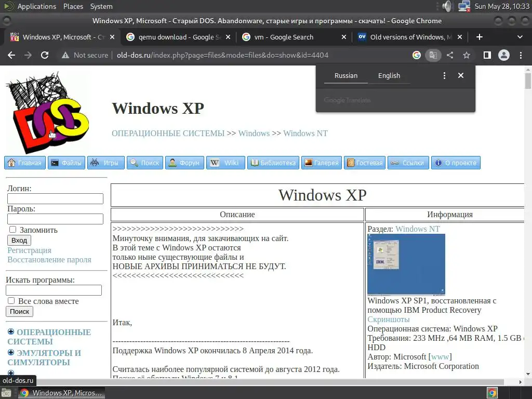Screen dimensions: 532x399
Task: Select English in the translate popup
Action: [x=389, y=76]
